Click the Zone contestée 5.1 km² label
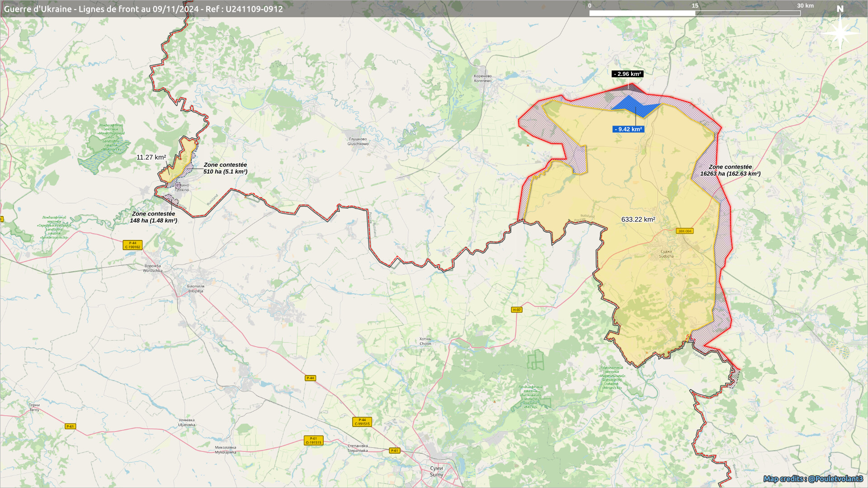 (x=225, y=168)
